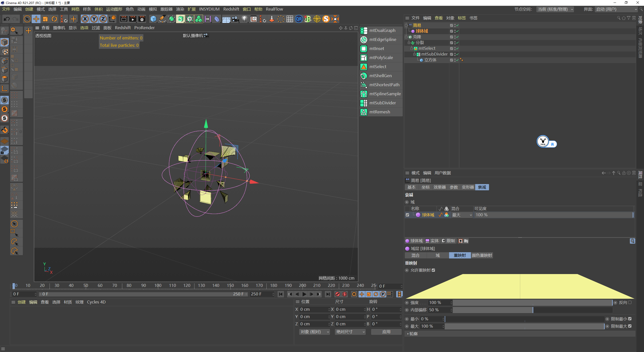Click the Play forward button
Screen dimensions: 644x352
point(304,294)
